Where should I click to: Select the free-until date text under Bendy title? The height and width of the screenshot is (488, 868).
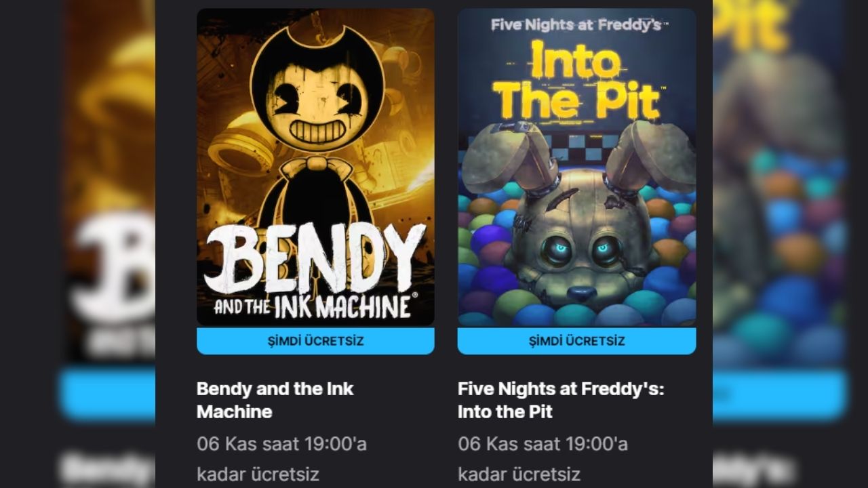(281, 459)
